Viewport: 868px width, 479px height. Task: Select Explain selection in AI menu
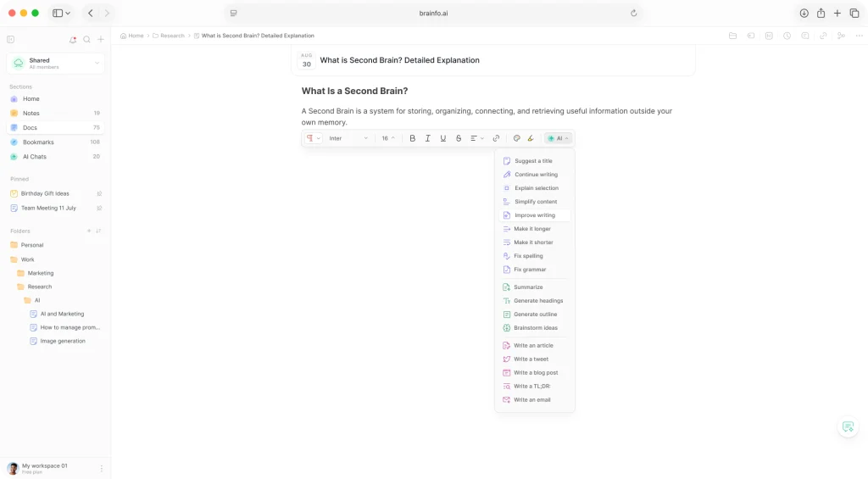tap(534, 188)
